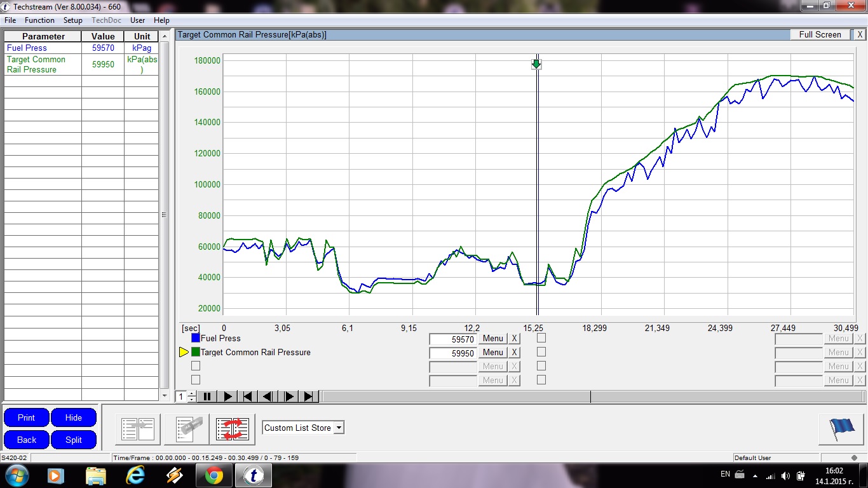Click the list with gray arrow icon
The height and width of the screenshot is (488, 868).
pos(138,429)
